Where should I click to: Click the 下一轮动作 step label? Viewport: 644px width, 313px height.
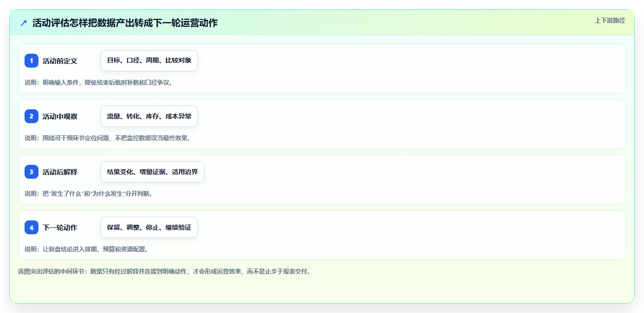(x=60, y=227)
